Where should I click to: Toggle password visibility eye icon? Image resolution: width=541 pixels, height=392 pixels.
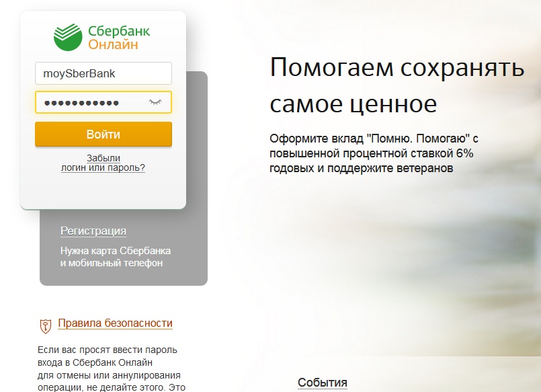click(155, 102)
